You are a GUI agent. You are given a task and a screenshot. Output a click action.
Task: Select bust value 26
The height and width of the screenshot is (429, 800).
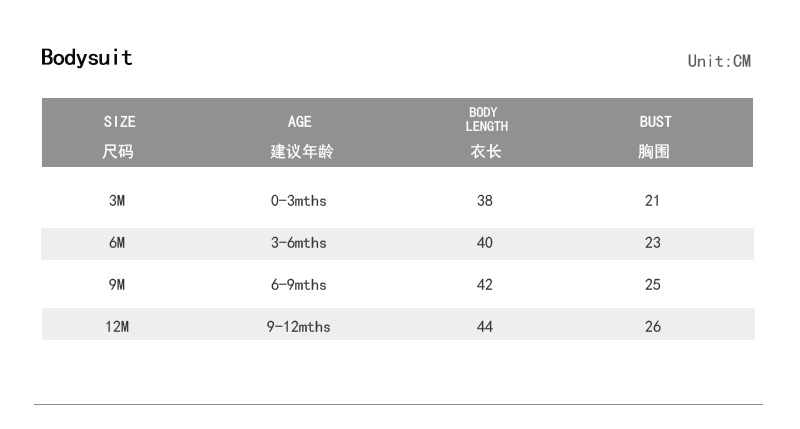(x=653, y=327)
